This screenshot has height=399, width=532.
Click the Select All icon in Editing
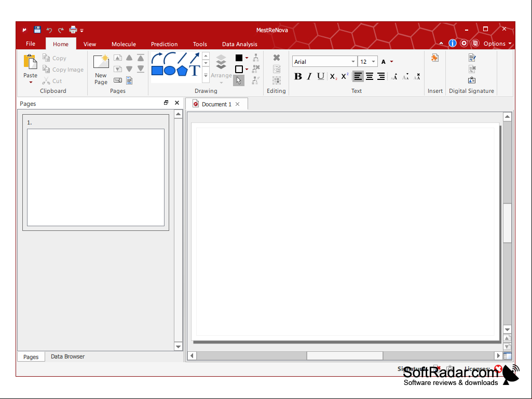pos(277,80)
